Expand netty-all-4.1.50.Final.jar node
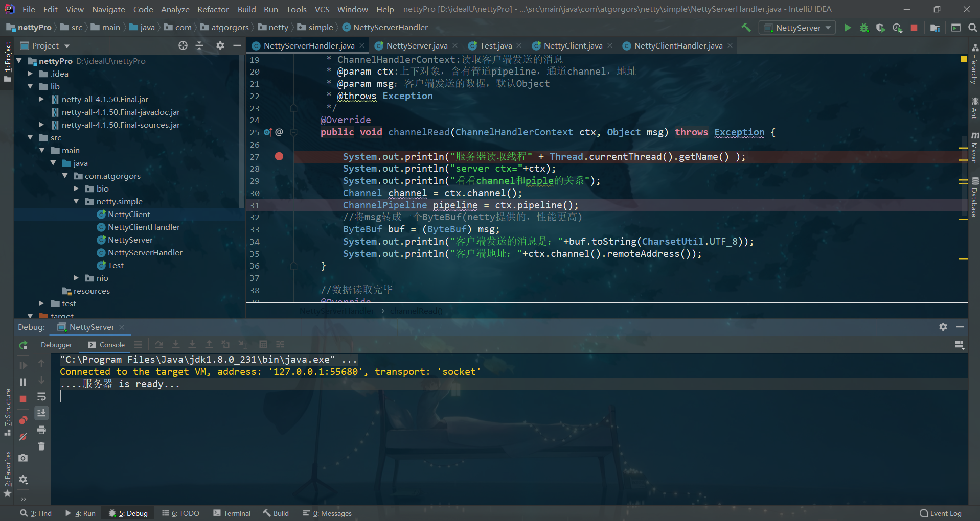Screen dimensions: 980x521 point(41,99)
